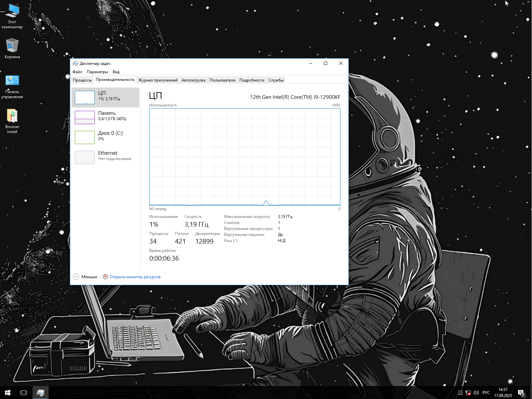Click the network status tray icon

tap(468, 393)
